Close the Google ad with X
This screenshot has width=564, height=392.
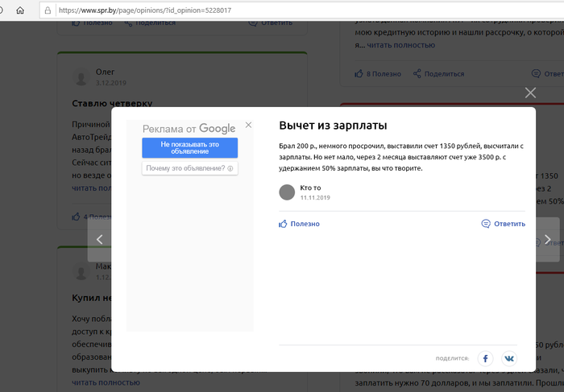(248, 125)
